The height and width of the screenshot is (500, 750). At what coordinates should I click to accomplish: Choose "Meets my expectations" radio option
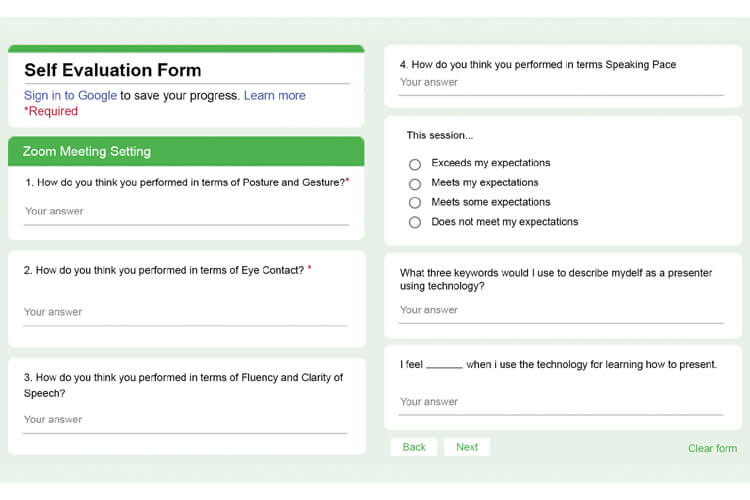coord(415,183)
